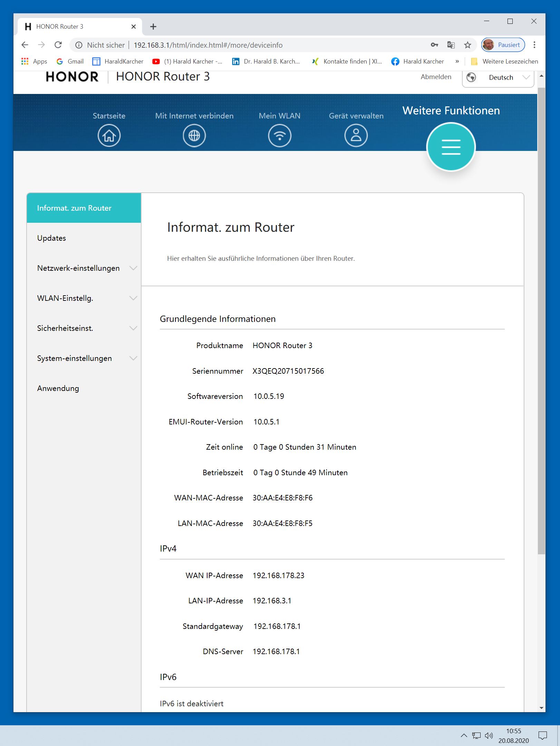
Task: Select Updates in the sidebar
Action: click(51, 238)
